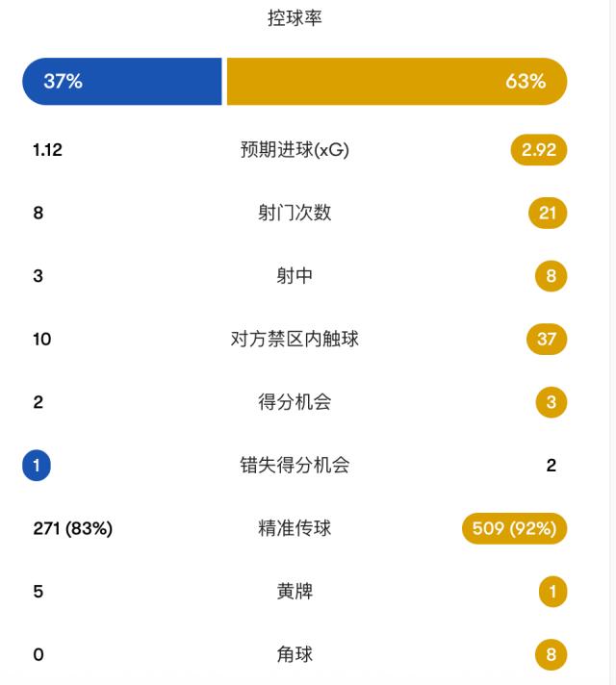Viewport: 616px width, 685px height.
Task: Click the 控球率 heading
Action: pos(295,18)
